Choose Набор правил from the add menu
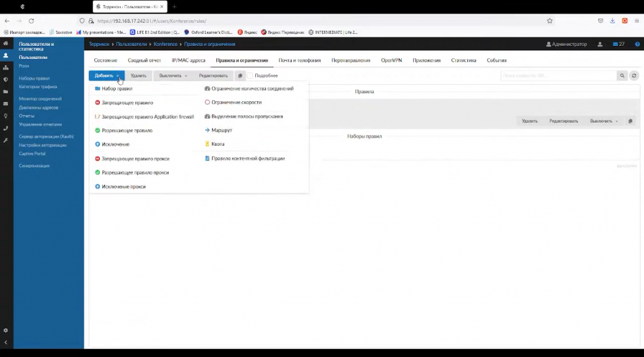 pos(113,89)
